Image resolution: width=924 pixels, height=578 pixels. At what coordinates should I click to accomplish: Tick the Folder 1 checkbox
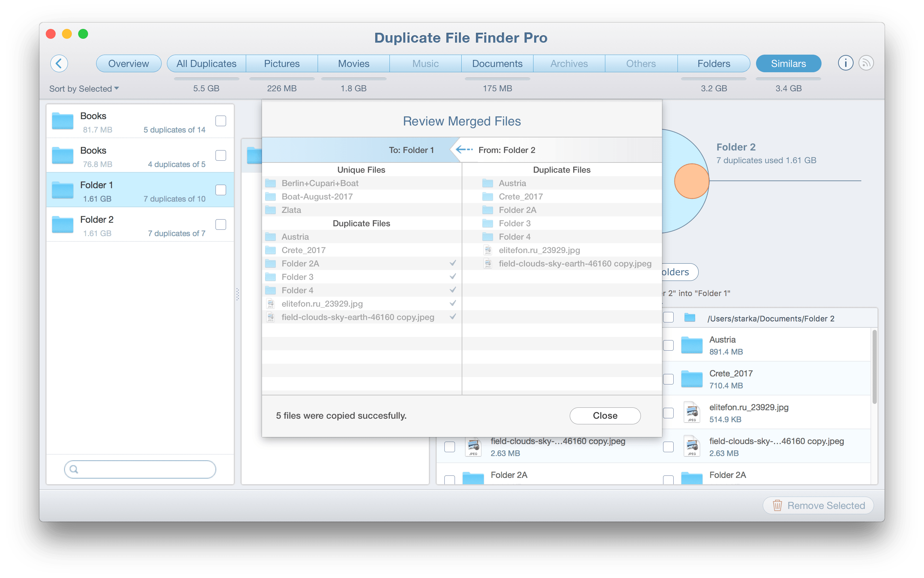[x=221, y=190]
